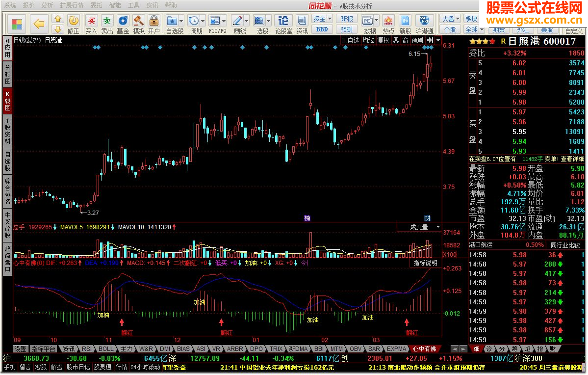Click the 设置 button near indicator tabs
588x375 pixels.
20,348
